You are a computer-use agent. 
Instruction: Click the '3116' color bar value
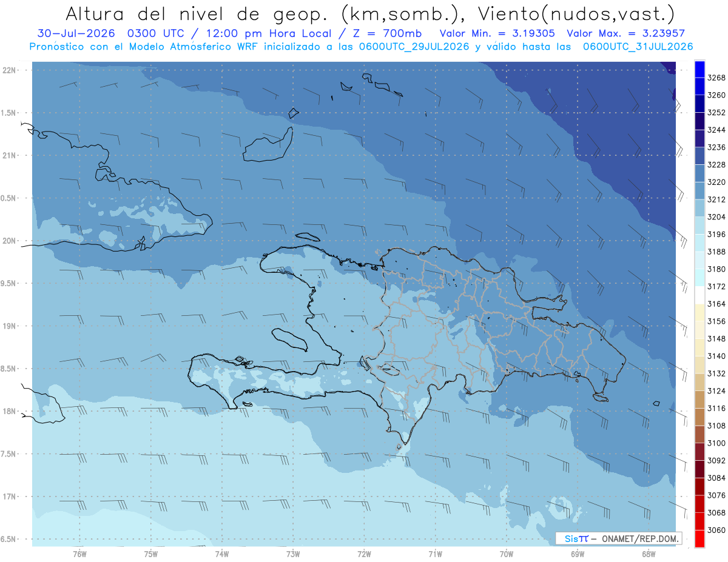pyautogui.click(x=716, y=409)
